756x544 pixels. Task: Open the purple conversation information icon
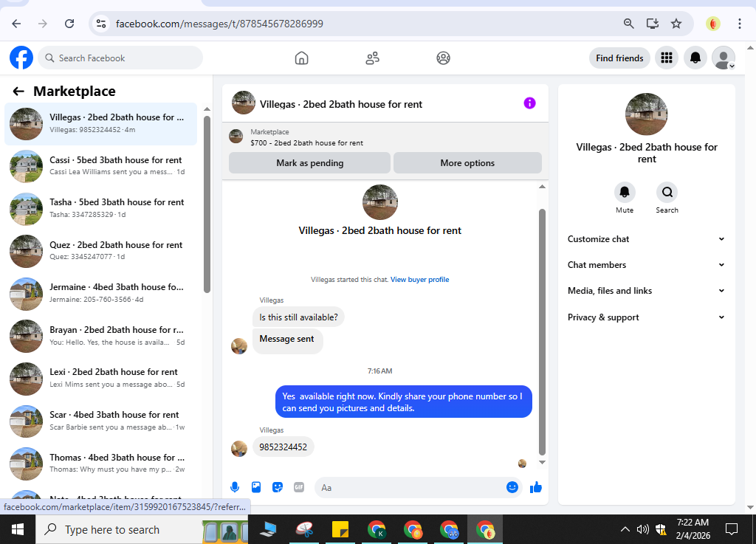coord(529,103)
